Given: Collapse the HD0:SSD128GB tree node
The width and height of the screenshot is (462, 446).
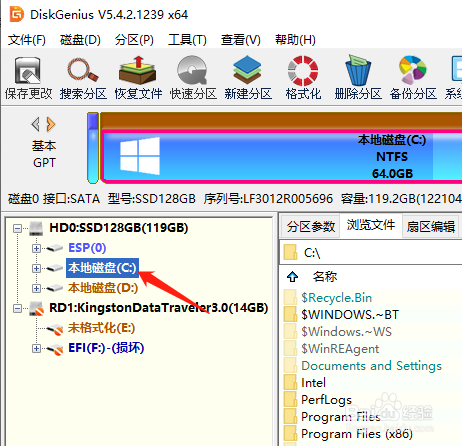Looking at the screenshot, I should [17, 228].
